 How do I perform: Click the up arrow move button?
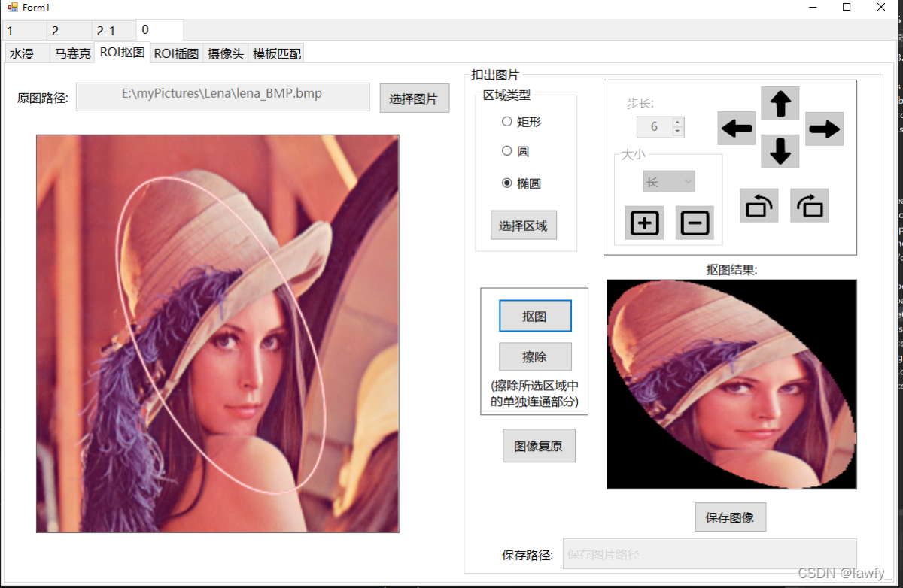(x=780, y=104)
